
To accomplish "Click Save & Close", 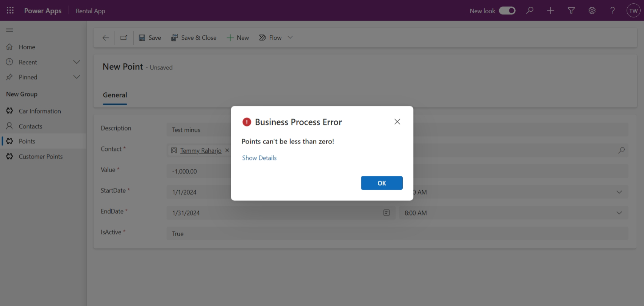I will [194, 38].
